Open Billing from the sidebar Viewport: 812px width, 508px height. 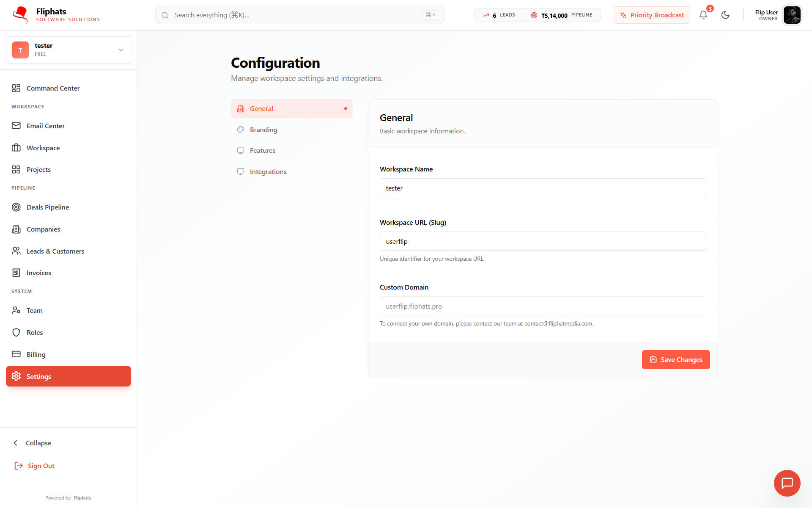pos(36,354)
